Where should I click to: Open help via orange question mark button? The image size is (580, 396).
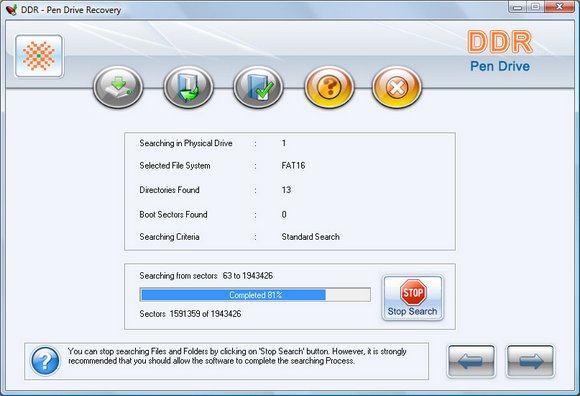pyautogui.click(x=329, y=87)
